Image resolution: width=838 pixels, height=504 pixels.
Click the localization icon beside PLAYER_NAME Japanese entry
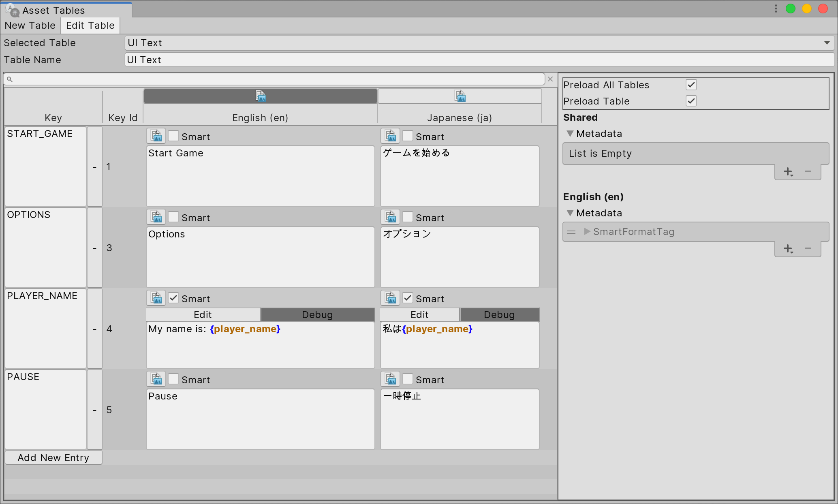(390, 298)
